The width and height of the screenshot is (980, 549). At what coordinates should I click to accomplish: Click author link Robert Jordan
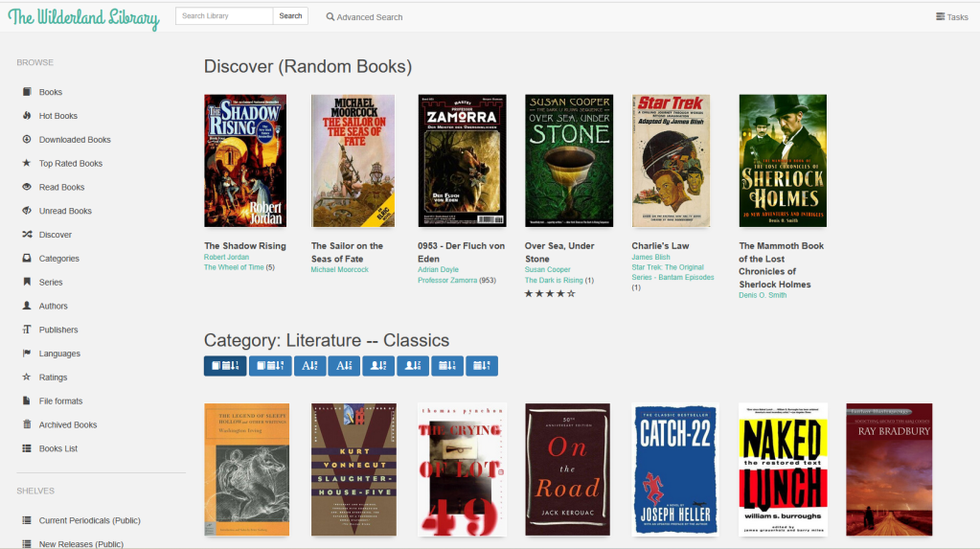(226, 257)
